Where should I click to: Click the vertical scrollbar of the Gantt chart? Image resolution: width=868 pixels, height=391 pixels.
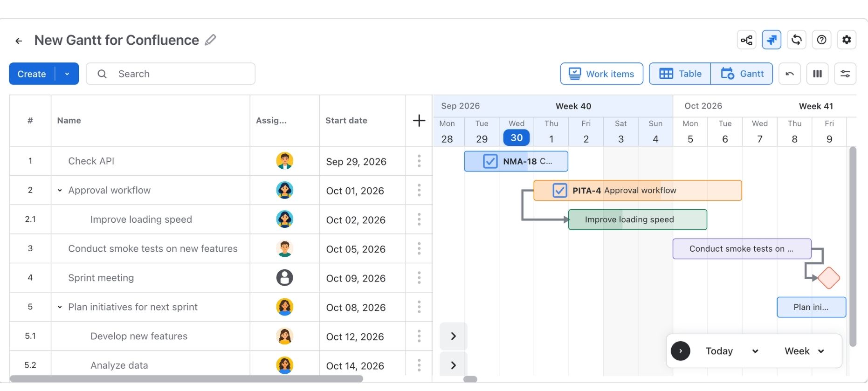(853, 247)
